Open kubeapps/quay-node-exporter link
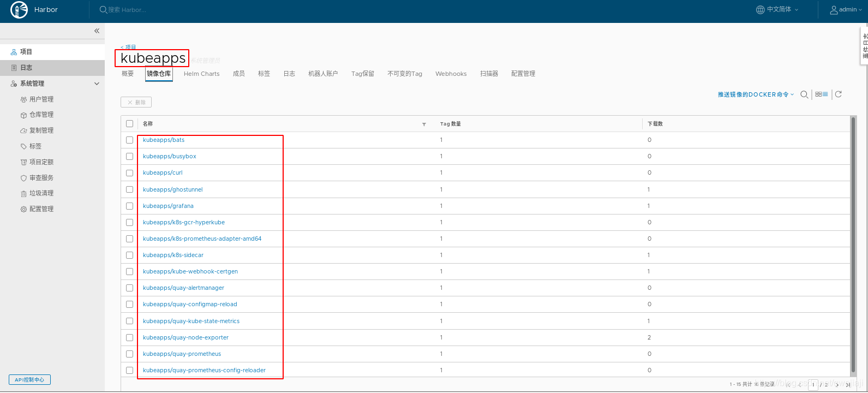 pyautogui.click(x=186, y=337)
